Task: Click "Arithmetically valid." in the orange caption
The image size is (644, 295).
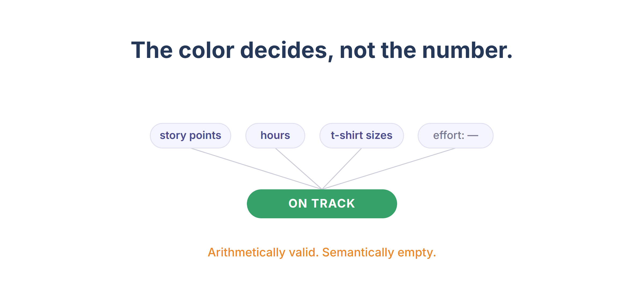Action: [263, 253]
